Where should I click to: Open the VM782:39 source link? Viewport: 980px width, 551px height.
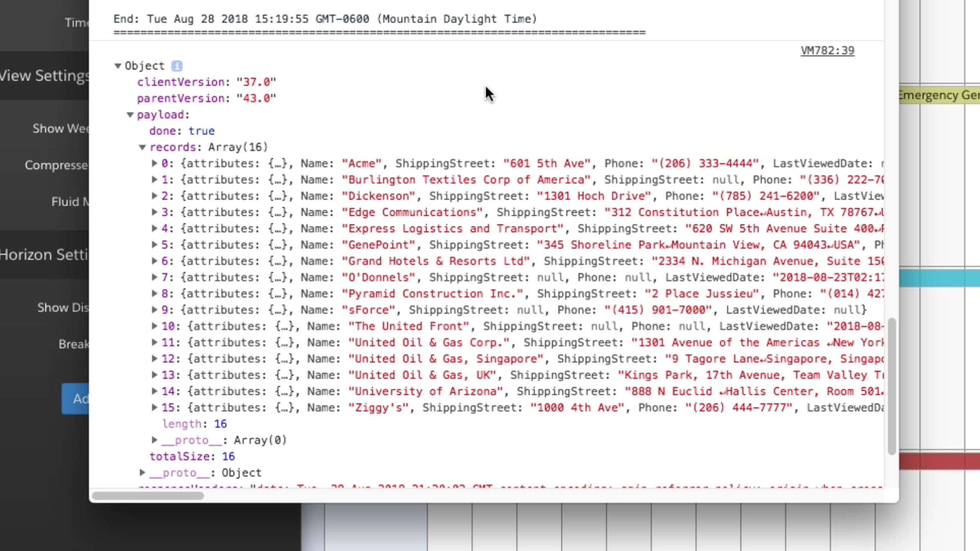(827, 51)
